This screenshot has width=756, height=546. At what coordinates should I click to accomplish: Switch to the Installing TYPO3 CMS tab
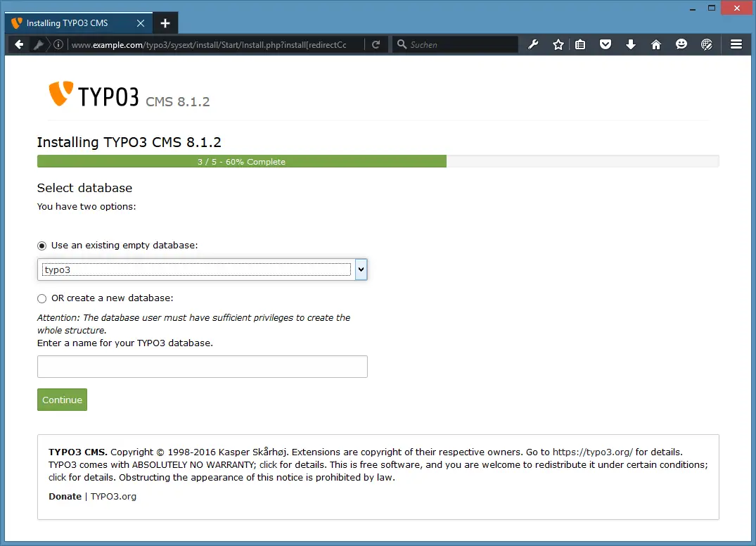79,23
